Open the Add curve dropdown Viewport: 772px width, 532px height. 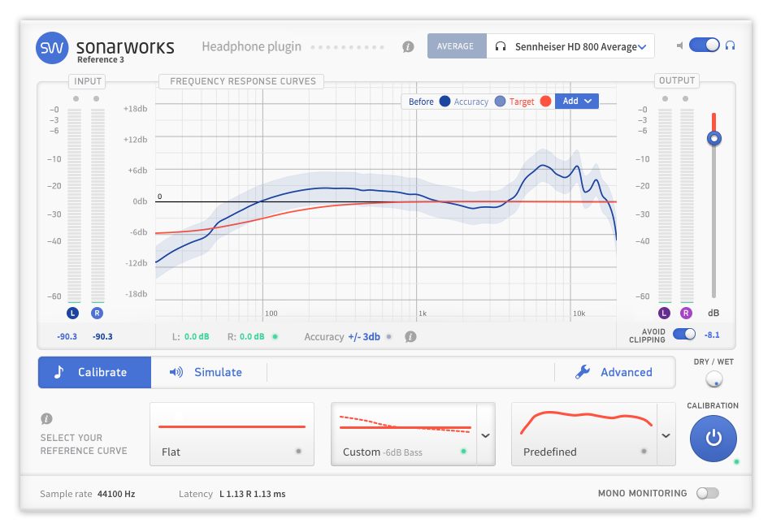tap(577, 101)
